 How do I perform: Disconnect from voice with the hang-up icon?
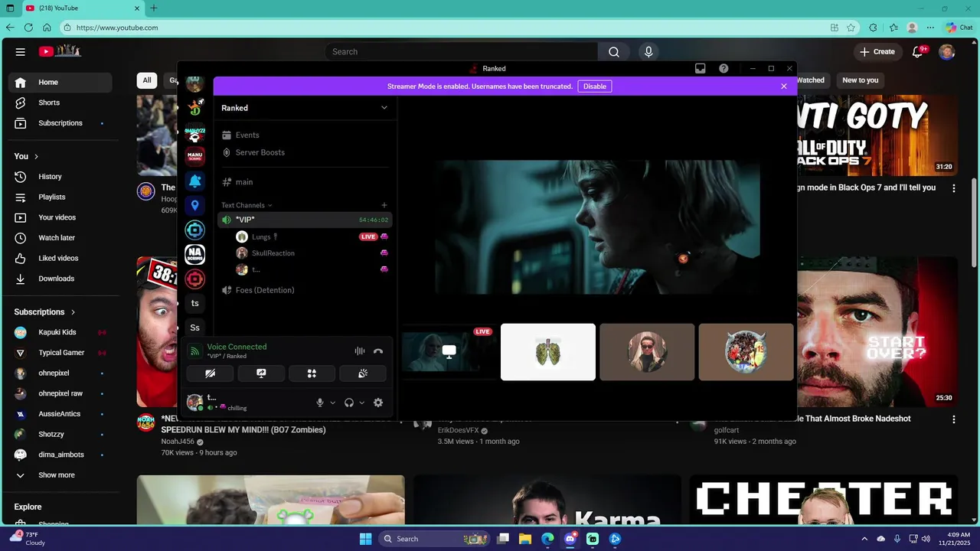tap(378, 351)
